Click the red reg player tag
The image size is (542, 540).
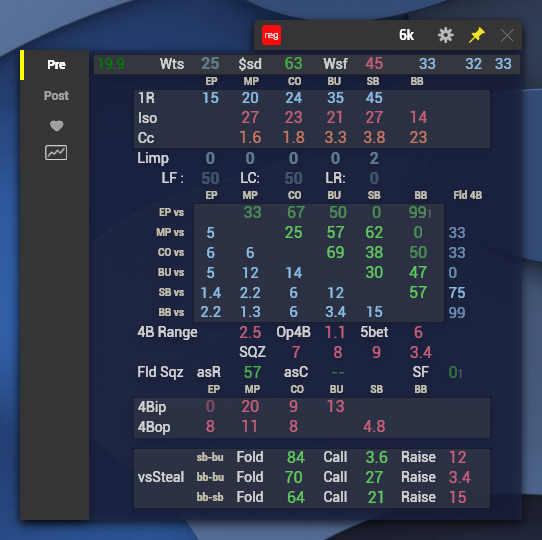(271, 35)
